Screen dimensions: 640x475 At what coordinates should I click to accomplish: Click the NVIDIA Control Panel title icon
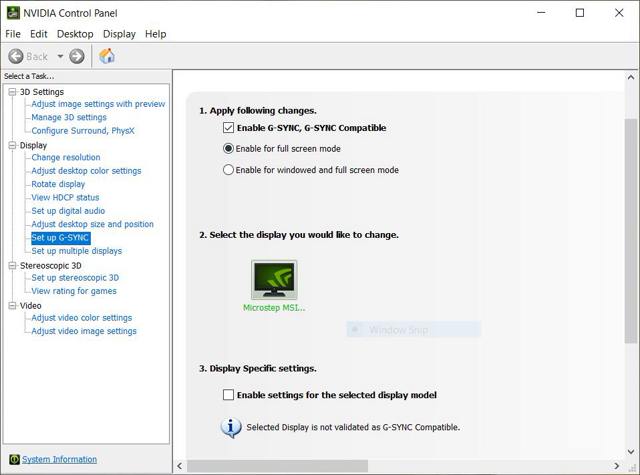(x=13, y=13)
